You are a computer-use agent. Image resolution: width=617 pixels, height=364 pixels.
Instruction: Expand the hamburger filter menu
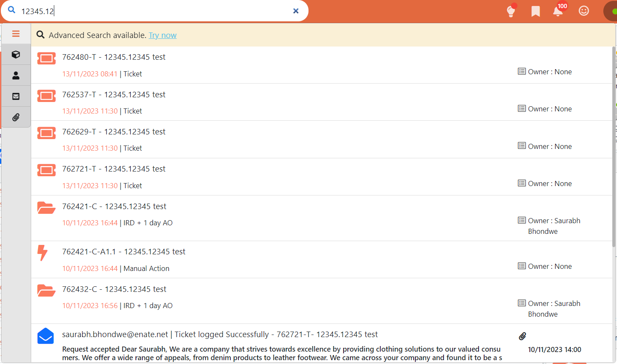16,34
